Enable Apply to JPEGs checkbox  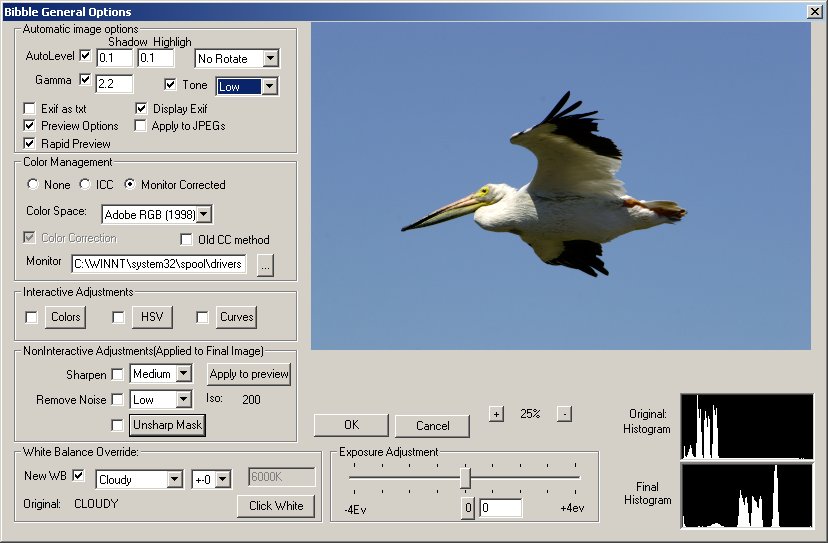(140, 126)
